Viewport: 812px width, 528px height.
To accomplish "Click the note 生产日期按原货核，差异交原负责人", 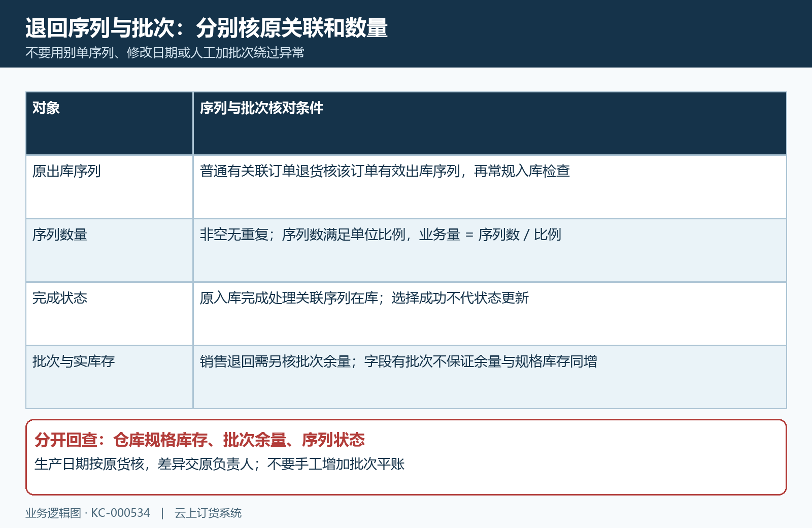I will [x=219, y=464].
